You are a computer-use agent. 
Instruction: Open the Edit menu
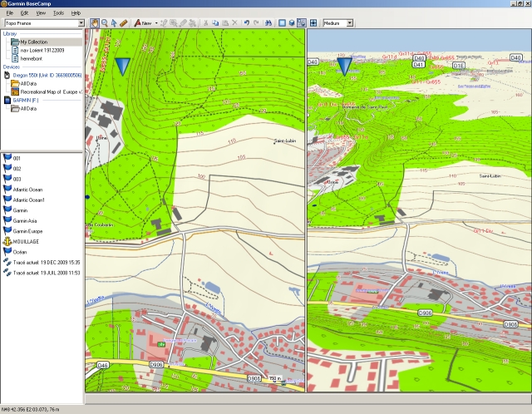pos(24,13)
